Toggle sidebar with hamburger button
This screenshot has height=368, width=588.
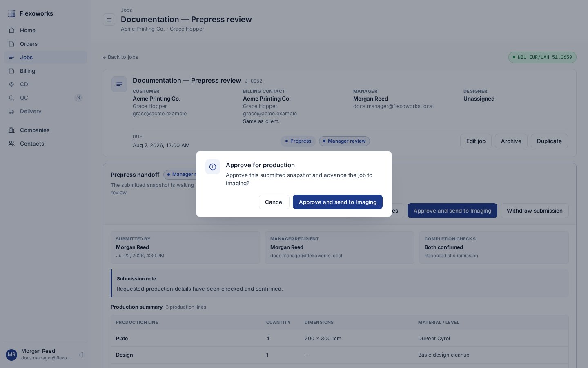[x=109, y=20]
